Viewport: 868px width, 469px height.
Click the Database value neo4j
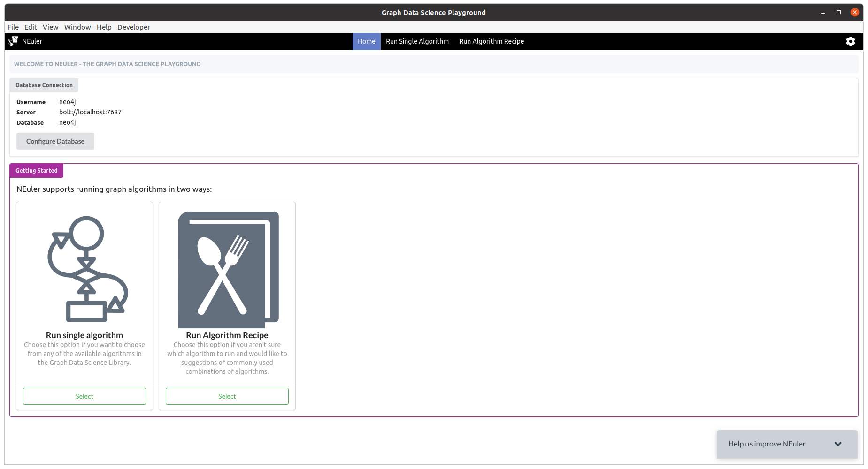[x=68, y=122]
